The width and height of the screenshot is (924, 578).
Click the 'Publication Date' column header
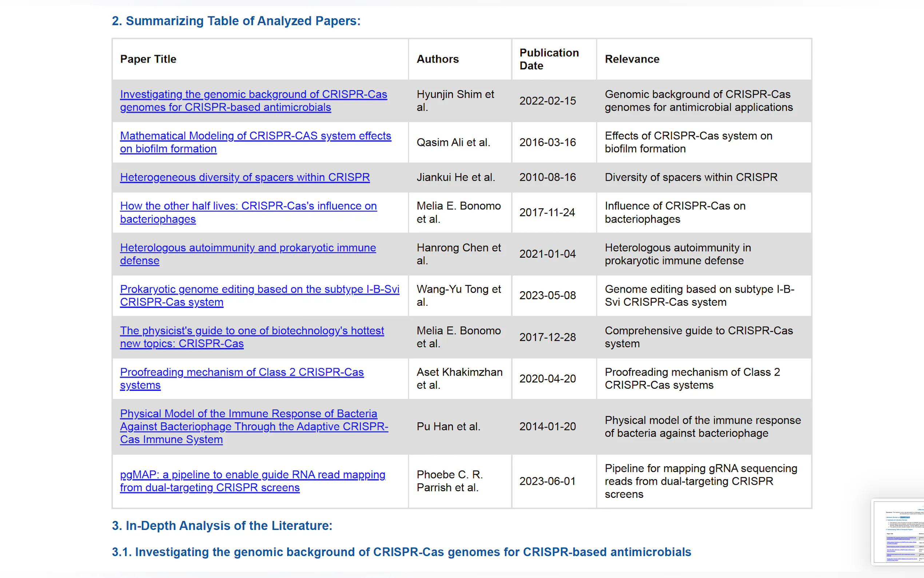pyautogui.click(x=549, y=59)
